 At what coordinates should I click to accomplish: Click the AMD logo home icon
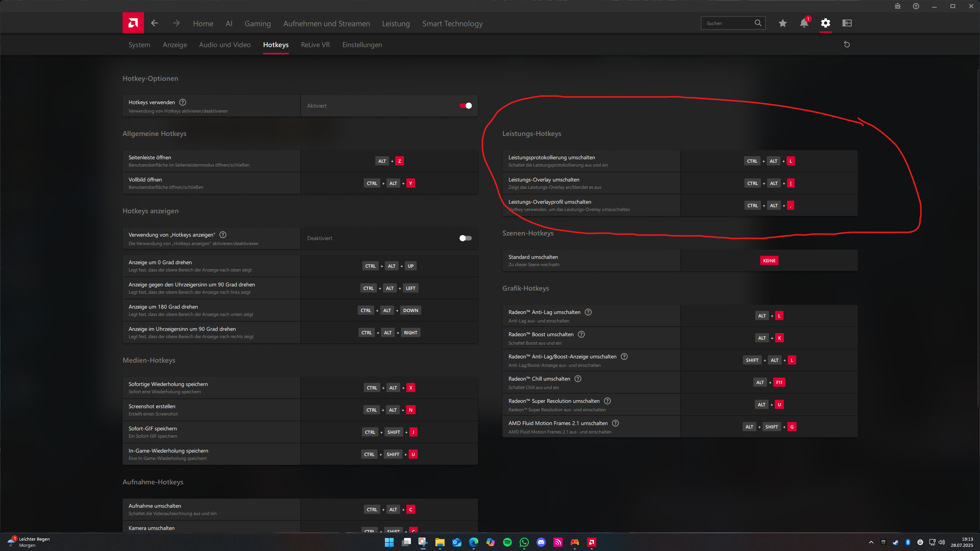(x=133, y=23)
